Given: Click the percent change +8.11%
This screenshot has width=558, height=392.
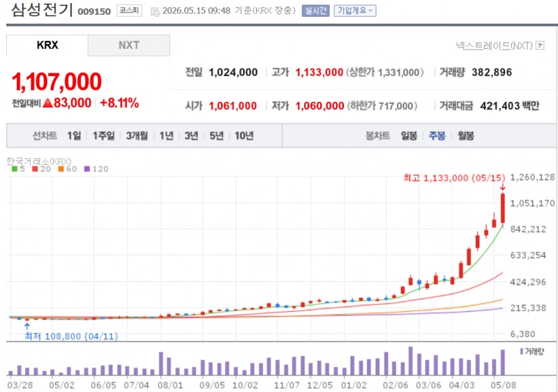Looking at the screenshot, I should (119, 103).
